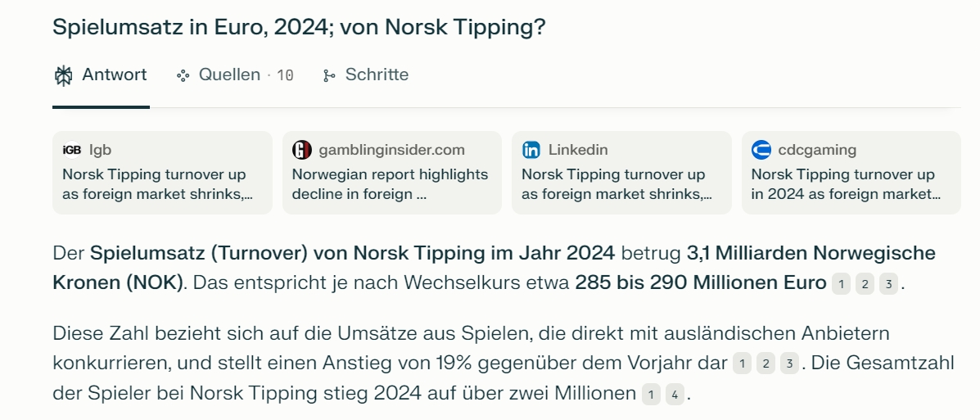Click the Quellen sources dots icon
Screen dimensions: 980x420
pos(183,75)
